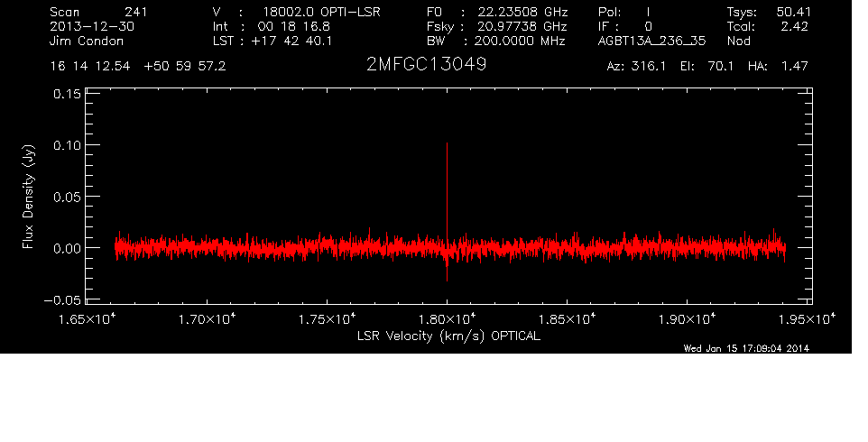Click the Tcal value 2.42
The height and width of the screenshot is (442, 868).
794,26
